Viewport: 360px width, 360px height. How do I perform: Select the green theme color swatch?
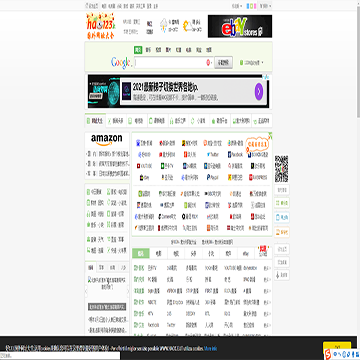coord(251,6)
